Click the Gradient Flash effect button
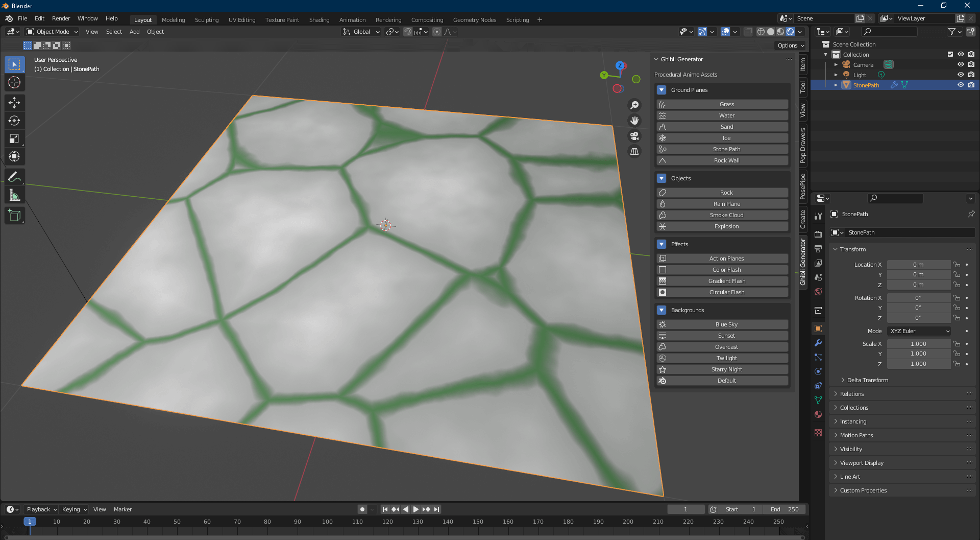The height and width of the screenshot is (540, 980). click(722, 281)
